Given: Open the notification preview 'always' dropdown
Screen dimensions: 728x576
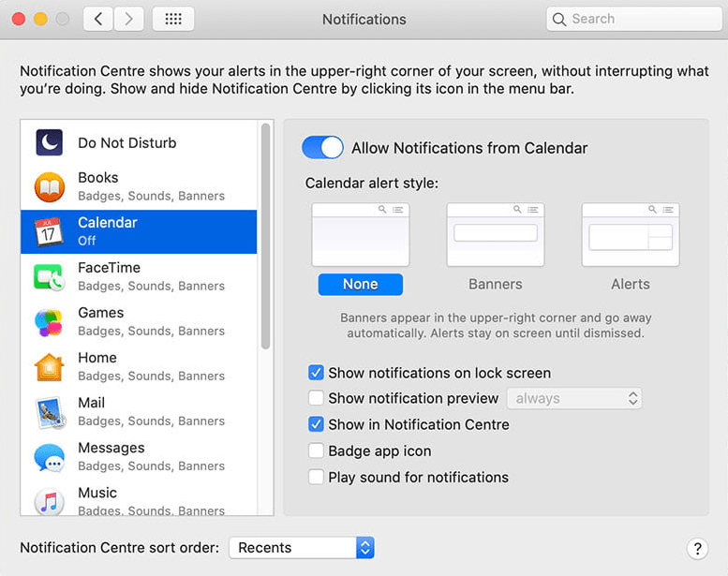Looking at the screenshot, I should point(574,398).
